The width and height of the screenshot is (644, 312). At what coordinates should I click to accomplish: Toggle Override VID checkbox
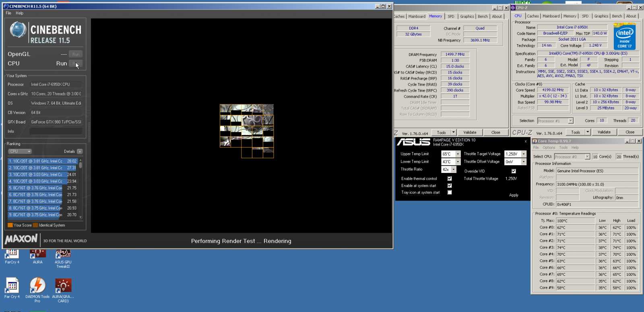point(514,171)
